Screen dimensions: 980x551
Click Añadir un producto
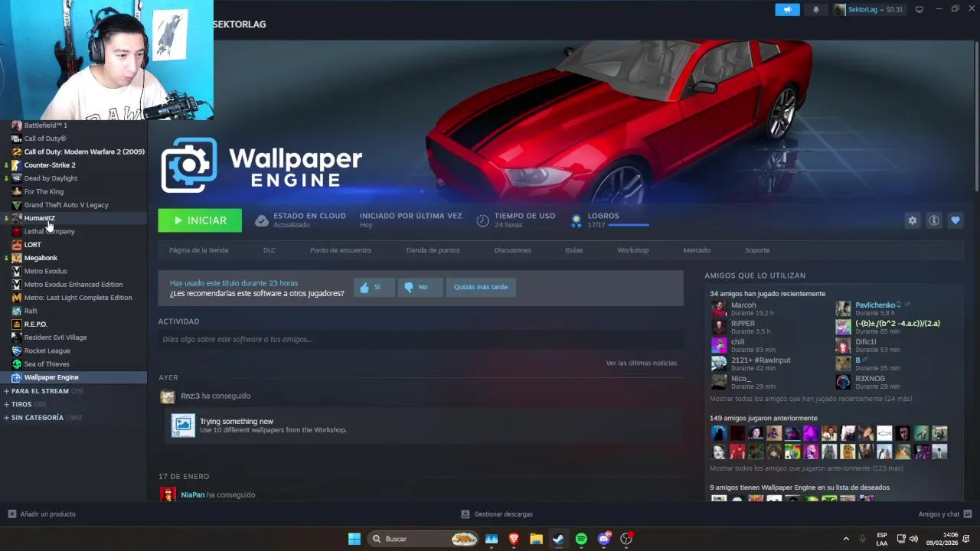click(42, 514)
